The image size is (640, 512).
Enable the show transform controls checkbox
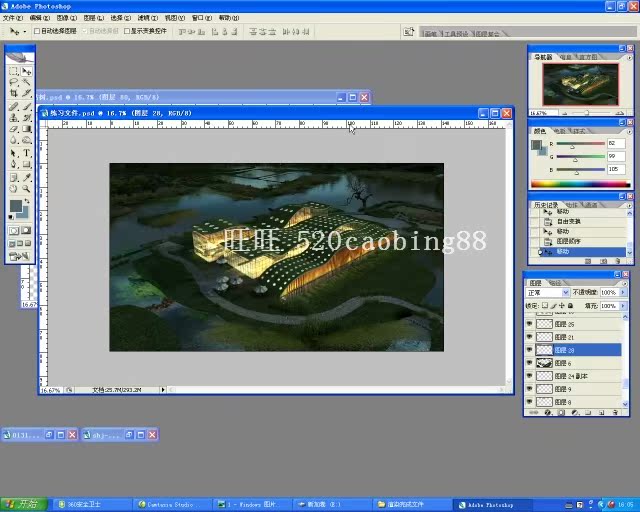tap(127, 31)
